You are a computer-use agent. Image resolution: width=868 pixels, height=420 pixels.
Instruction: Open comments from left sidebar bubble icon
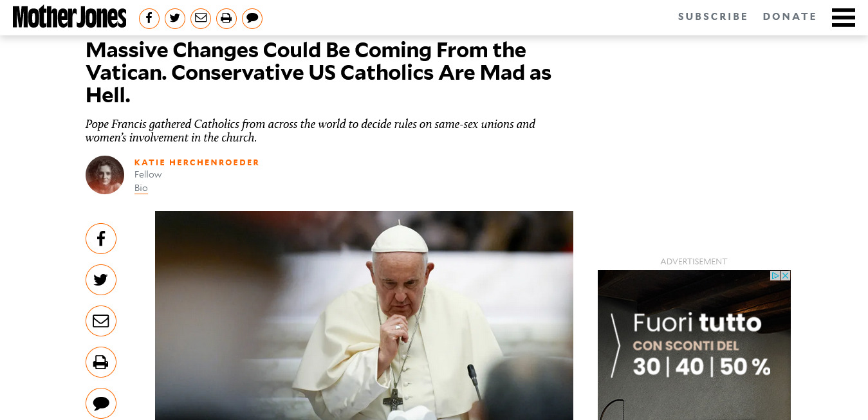[101, 403]
